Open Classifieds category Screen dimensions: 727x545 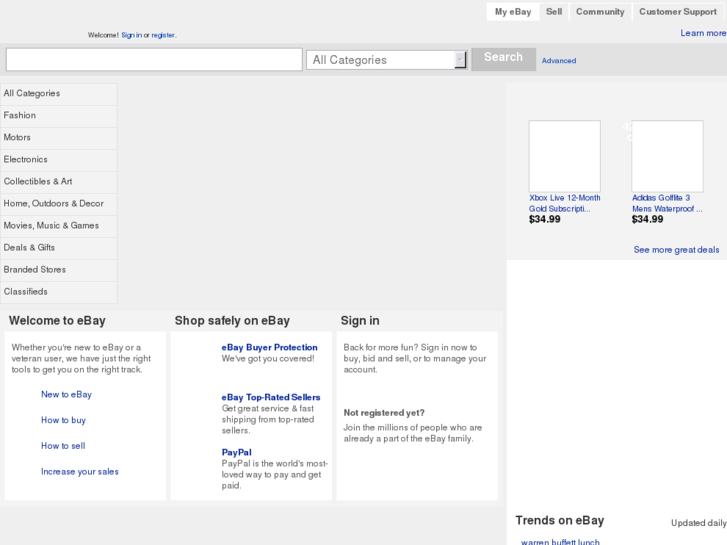59,292
